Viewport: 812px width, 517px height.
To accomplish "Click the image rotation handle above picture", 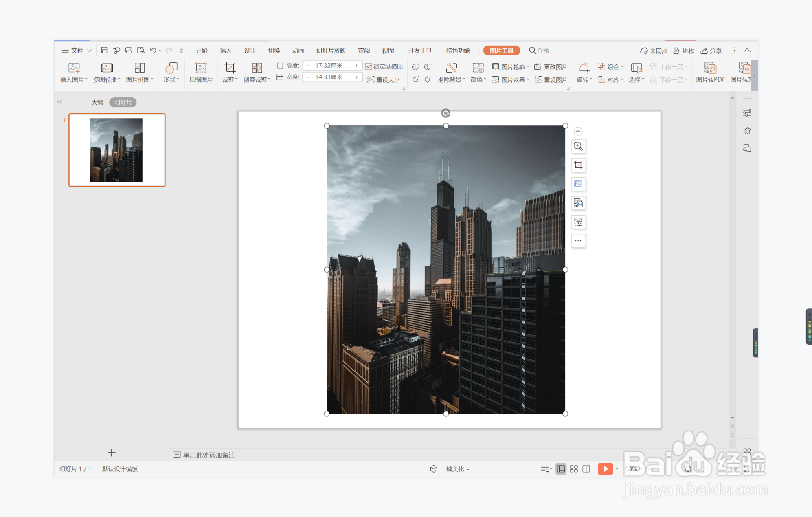I will [446, 113].
